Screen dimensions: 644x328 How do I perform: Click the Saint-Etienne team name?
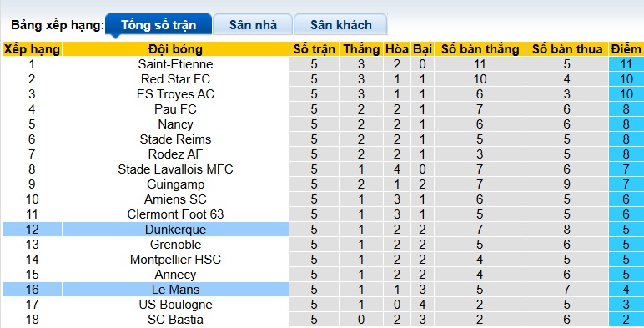(175, 64)
